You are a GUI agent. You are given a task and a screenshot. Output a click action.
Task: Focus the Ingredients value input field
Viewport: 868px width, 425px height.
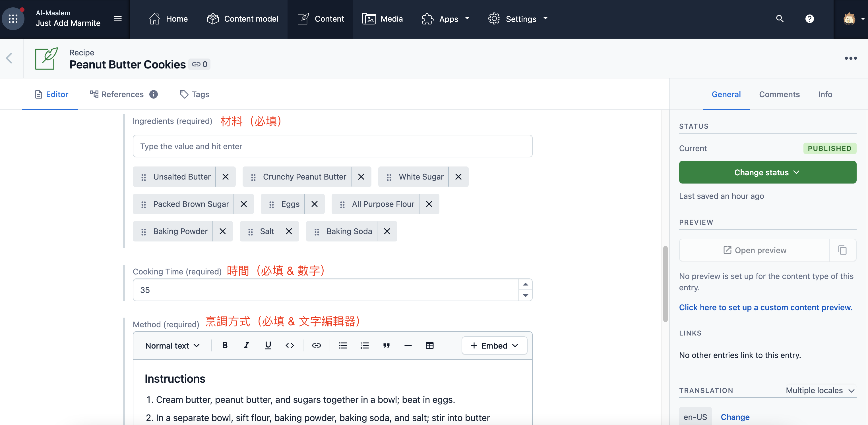[x=332, y=146]
